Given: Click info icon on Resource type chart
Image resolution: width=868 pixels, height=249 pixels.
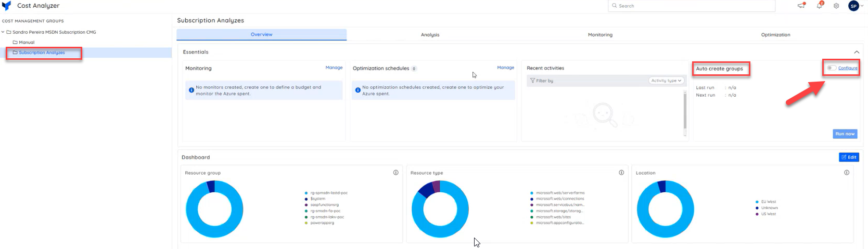Looking at the screenshot, I should (x=621, y=173).
